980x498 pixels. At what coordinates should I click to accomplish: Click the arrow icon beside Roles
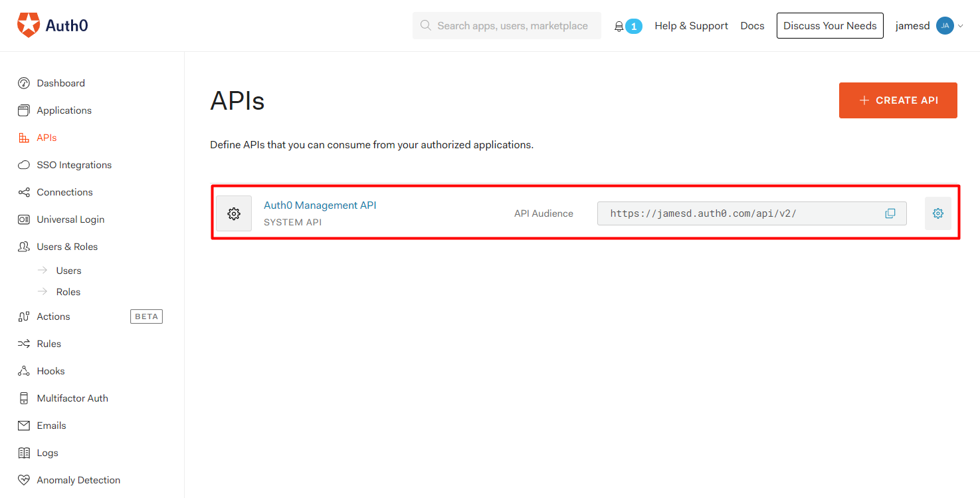[x=43, y=292]
